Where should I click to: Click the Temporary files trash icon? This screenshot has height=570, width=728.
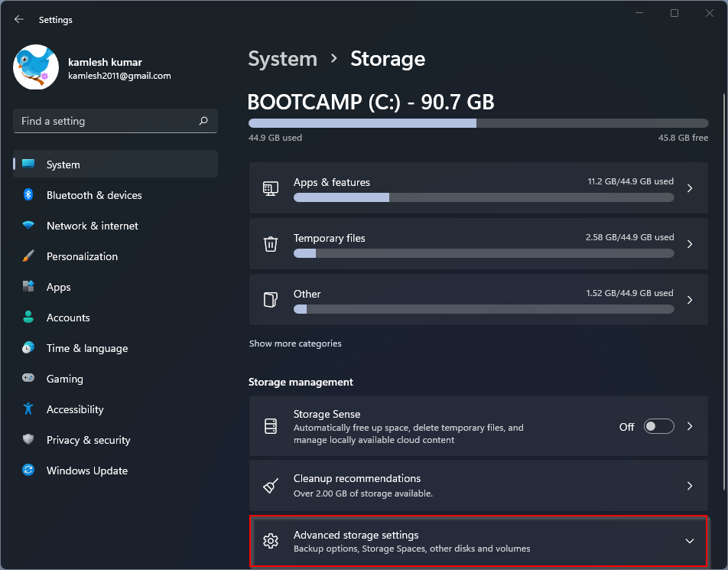tap(271, 244)
